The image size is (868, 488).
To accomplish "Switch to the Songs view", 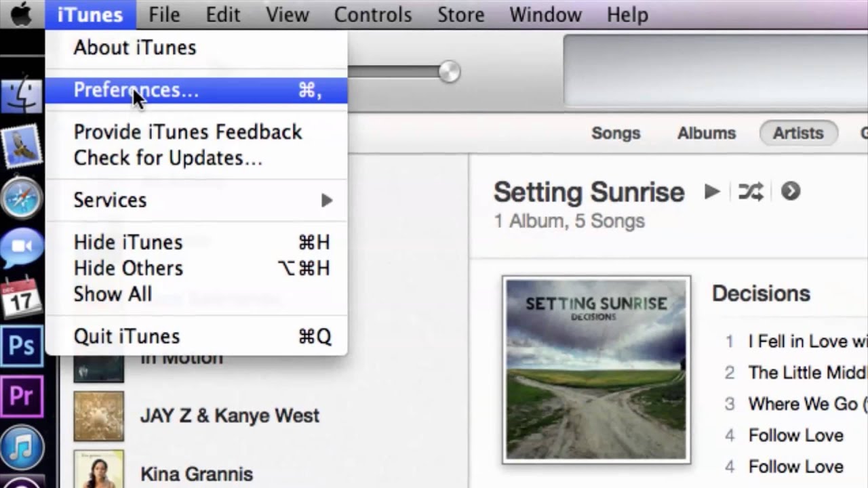I will point(616,134).
